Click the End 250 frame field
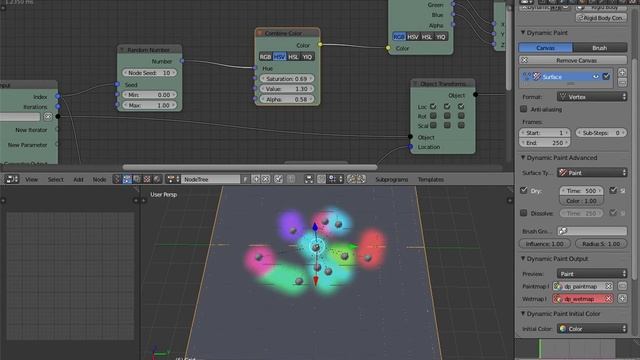This screenshot has width=640, height=360. (544, 143)
